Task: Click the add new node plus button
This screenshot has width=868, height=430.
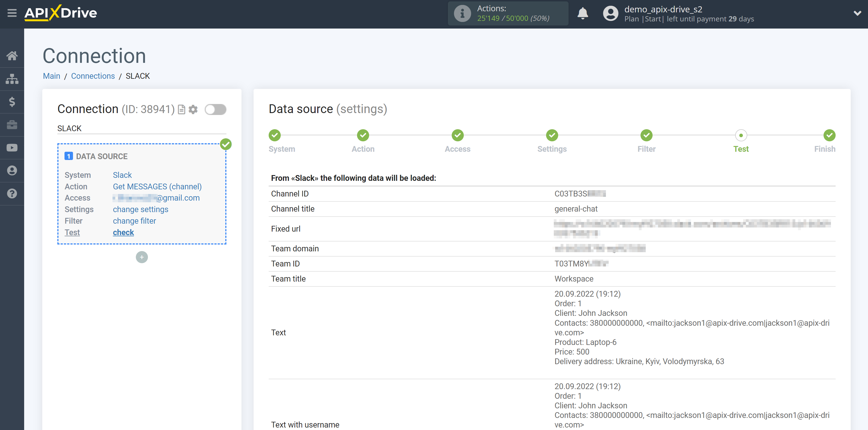Action: coord(142,257)
